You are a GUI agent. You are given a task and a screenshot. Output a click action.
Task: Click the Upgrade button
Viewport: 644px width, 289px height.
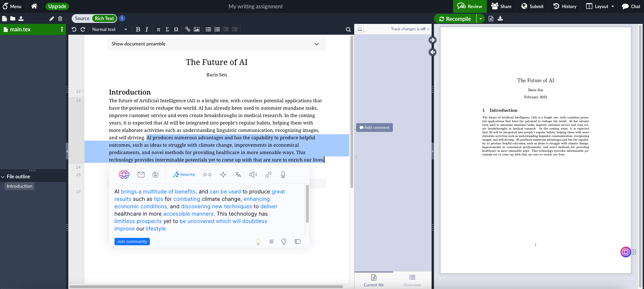[57, 6]
